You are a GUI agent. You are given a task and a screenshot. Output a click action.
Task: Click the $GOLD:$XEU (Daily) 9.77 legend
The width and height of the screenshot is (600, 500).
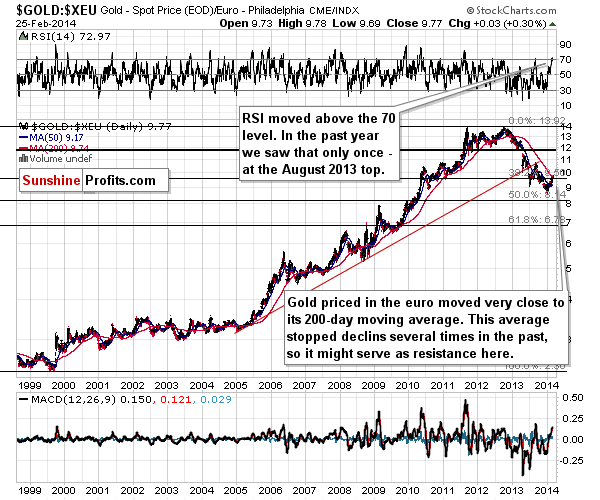click(x=100, y=126)
